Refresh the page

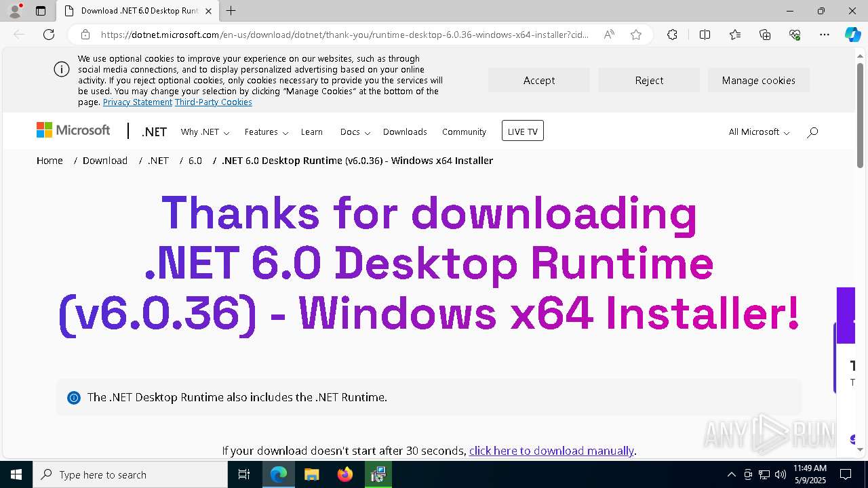click(x=49, y=35)
